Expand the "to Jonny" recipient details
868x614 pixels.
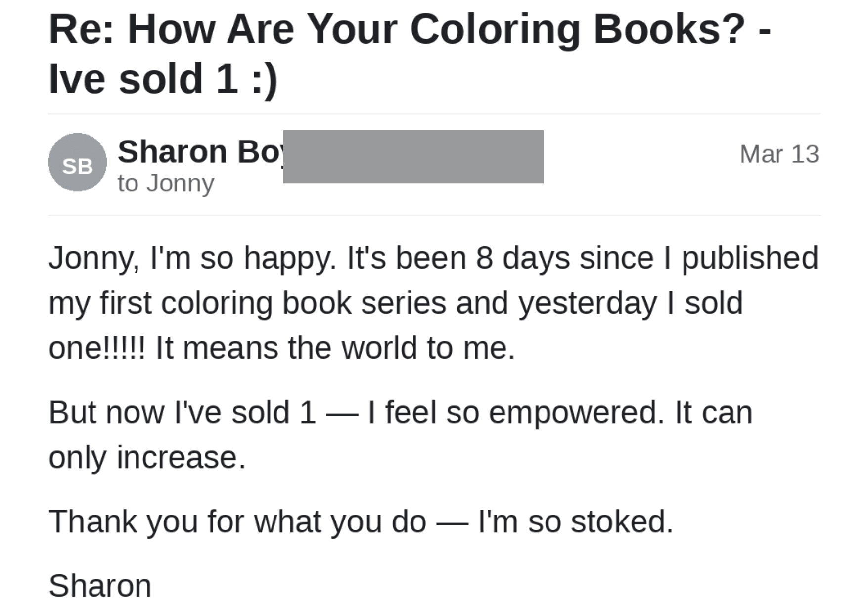pos(166,183)
